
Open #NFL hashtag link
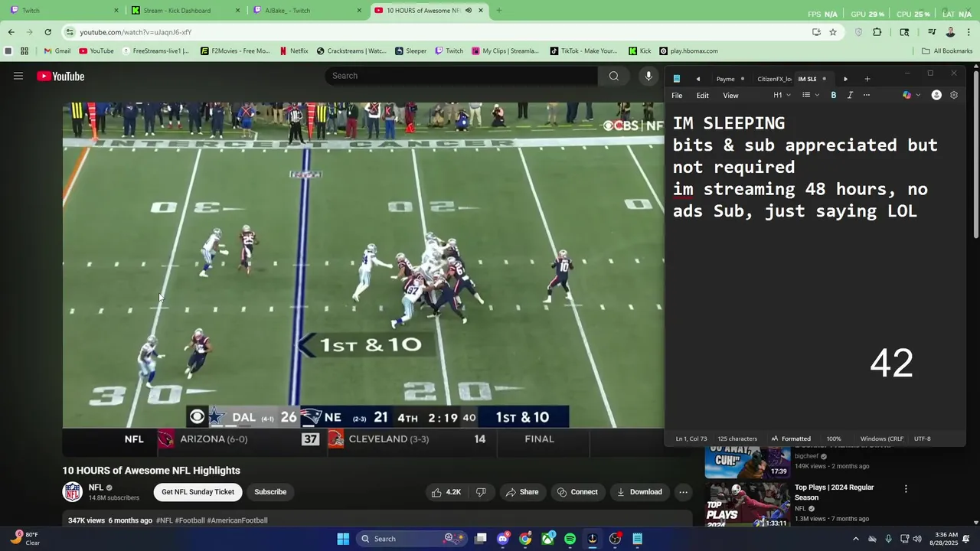165,520
